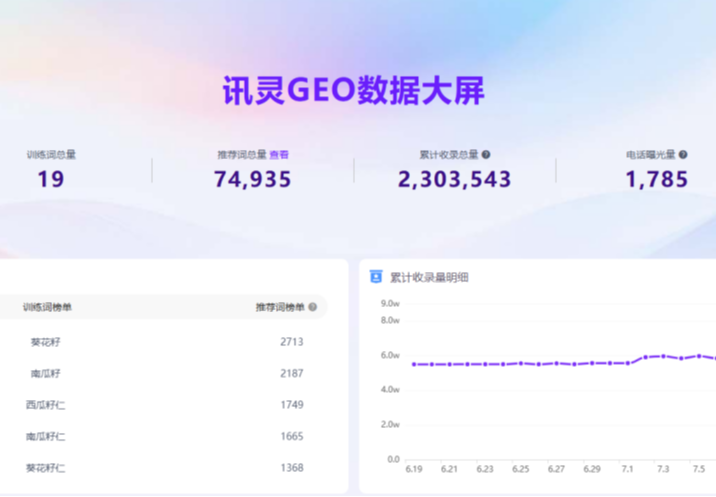Viewport: 716px width, 497px height.
Task: Click the 9.0w y-axis label
Action: point(390,303)
